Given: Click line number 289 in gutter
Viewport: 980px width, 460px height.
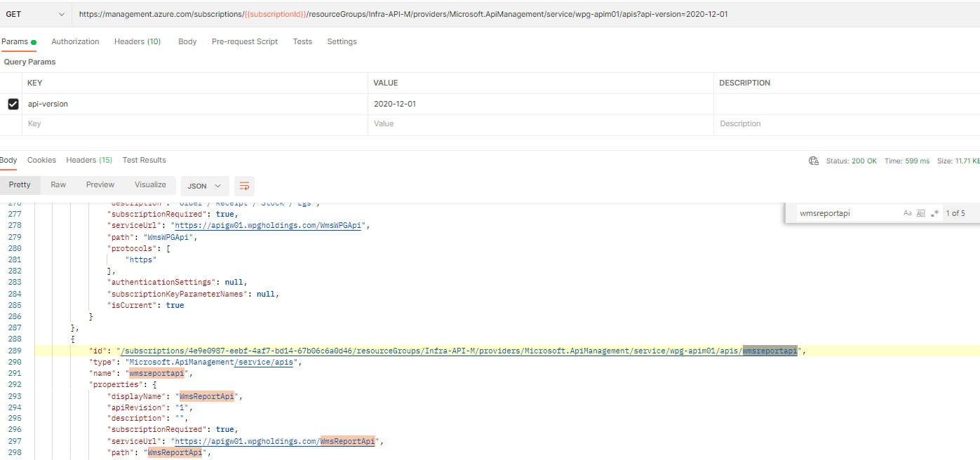Looking at the screenshot, I should pyautogui.click(x=14, y=351).
